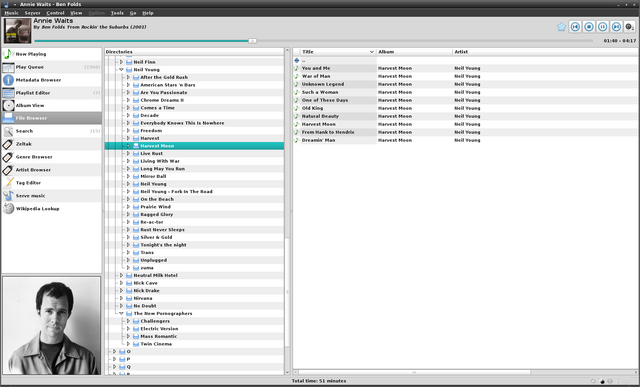The width and height of the screenshot is (640, 387).
Task: Click the song list horizontal scrollbar
Action: point(414,372)
